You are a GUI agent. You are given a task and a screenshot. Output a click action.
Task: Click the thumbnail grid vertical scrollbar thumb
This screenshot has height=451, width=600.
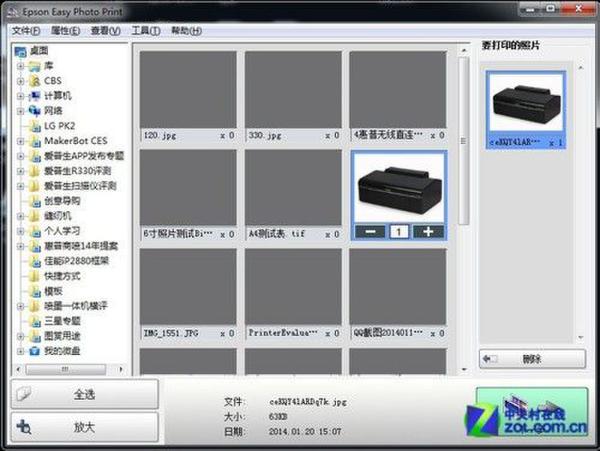[463, 141]
